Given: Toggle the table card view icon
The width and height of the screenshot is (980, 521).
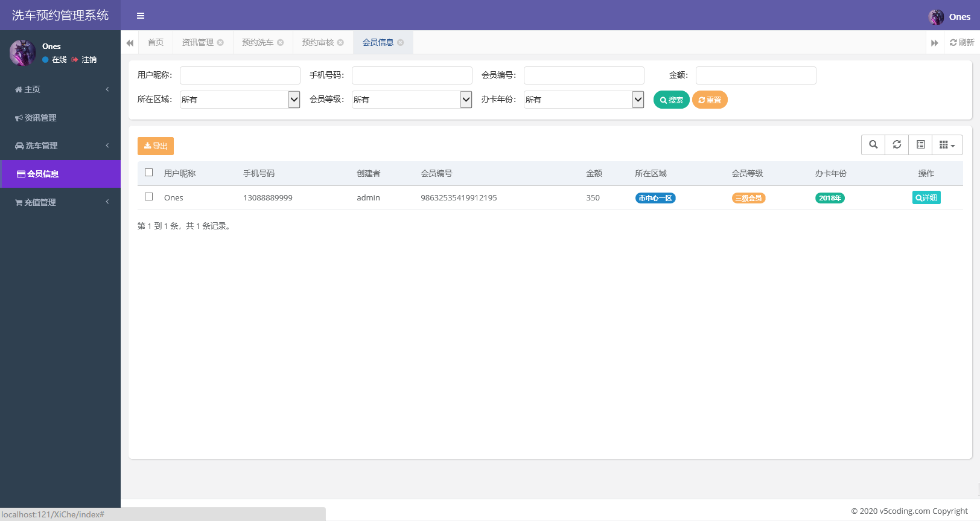Looking at the screenshot, I should (920, 145).
